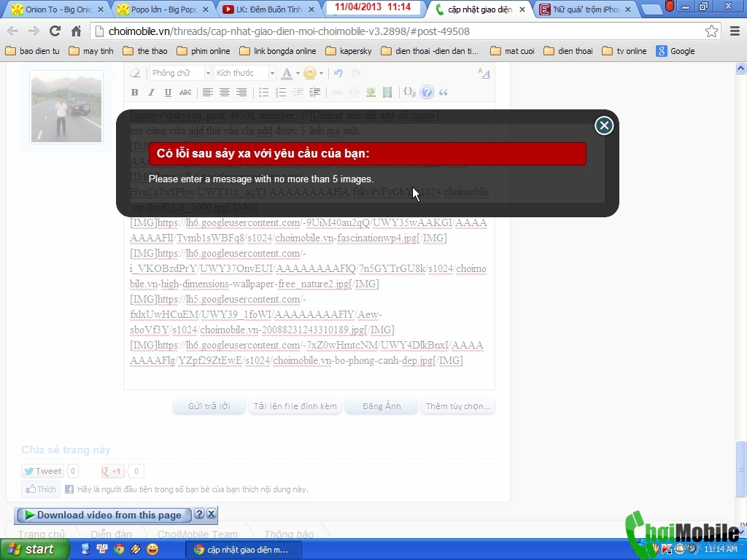Click the insert code braces icon

410,93
